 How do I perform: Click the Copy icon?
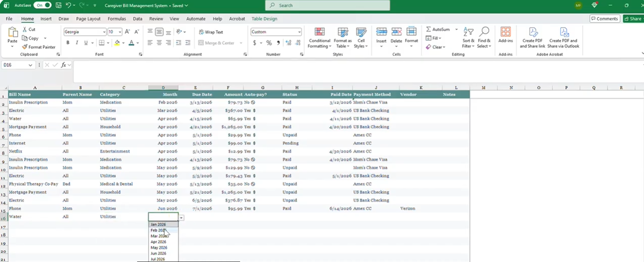click(x=25, y=38)
